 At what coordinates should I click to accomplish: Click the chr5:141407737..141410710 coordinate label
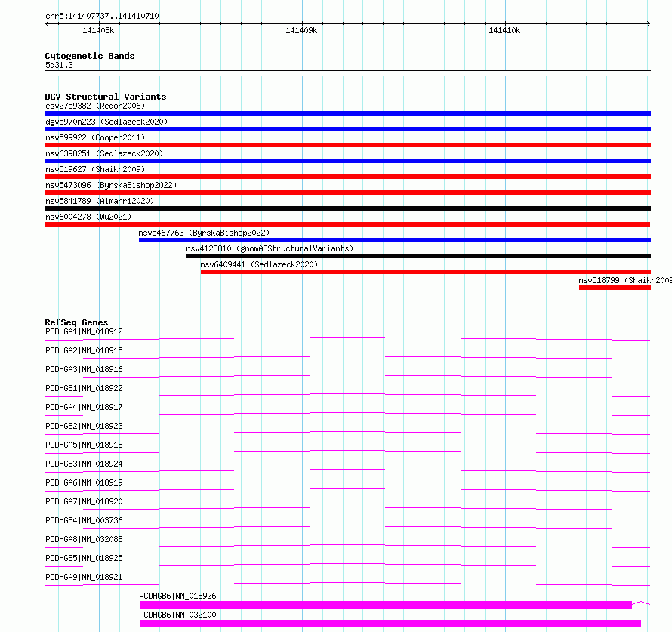point(102,16)
